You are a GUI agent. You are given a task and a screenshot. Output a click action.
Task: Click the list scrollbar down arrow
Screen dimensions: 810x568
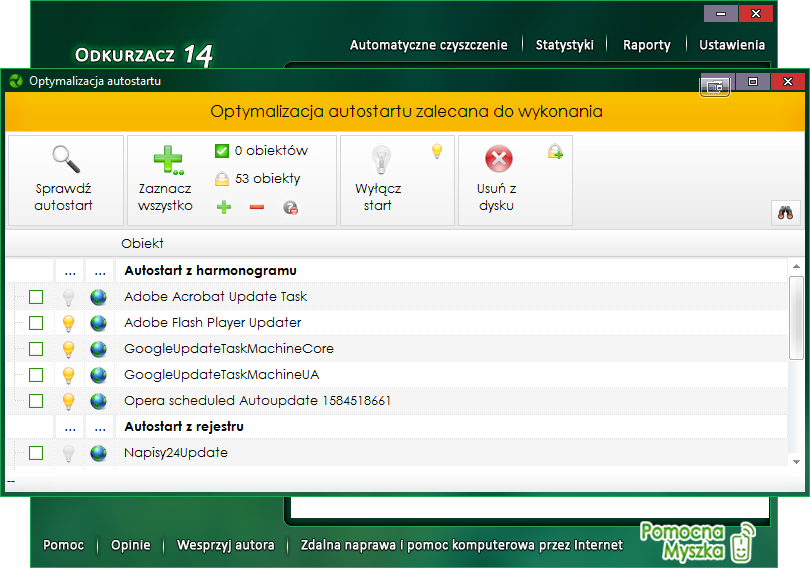pyautogui.click(x=796, y=462)
